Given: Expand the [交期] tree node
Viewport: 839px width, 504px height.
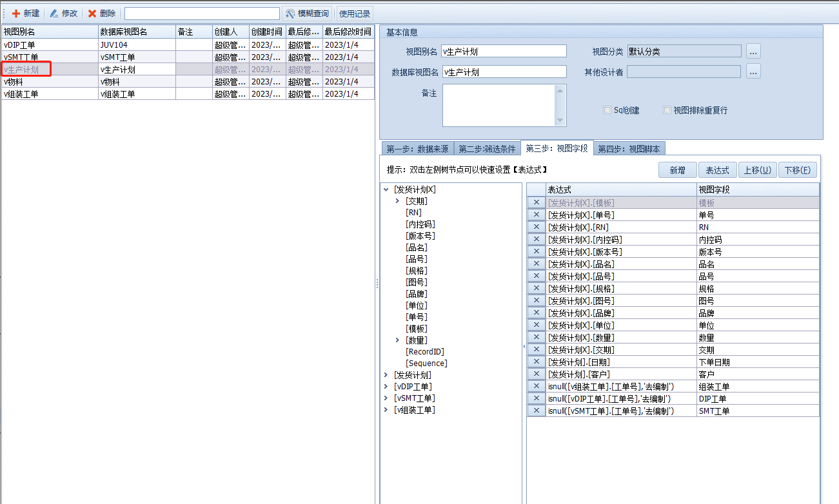Looking at the screenshot, I should (x=398, y=201).
